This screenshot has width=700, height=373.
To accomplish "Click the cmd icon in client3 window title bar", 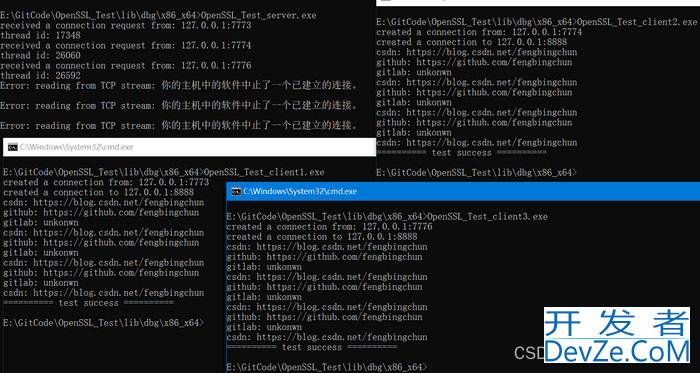I will coord(236,191).
